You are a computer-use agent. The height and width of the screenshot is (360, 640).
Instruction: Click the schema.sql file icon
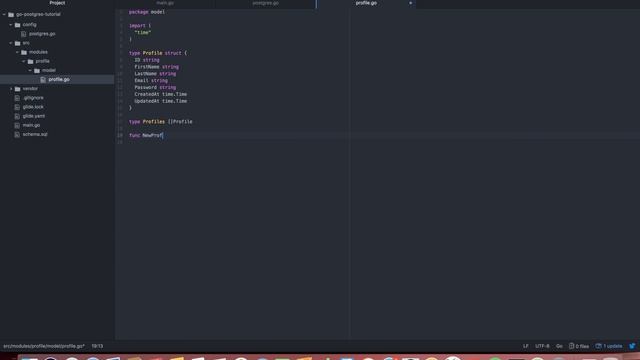coord(17,134)
